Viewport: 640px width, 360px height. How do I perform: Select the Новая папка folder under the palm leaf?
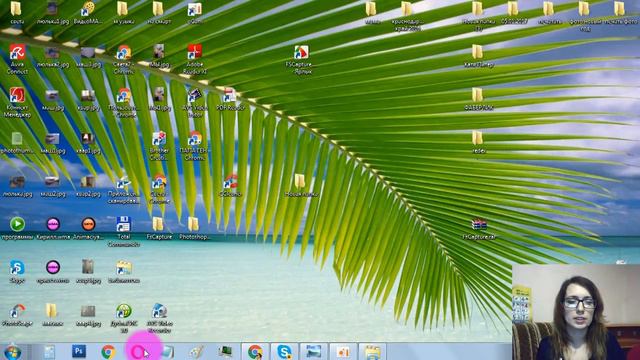coord(301,186)
